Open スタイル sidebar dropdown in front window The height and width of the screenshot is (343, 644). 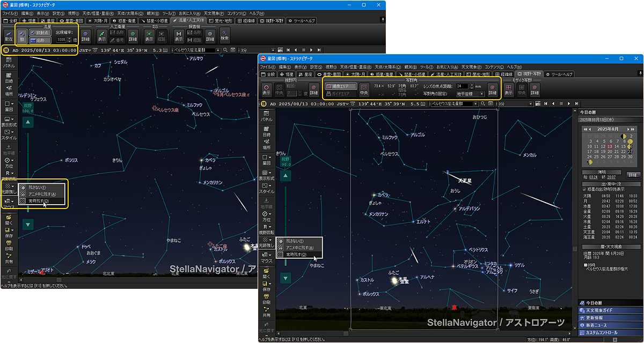(266, 188)
